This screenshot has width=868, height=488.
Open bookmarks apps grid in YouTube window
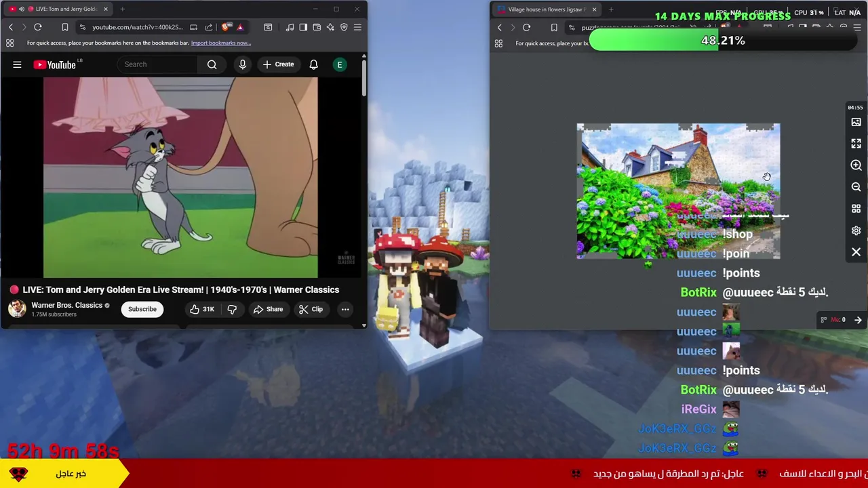[10, 43]
